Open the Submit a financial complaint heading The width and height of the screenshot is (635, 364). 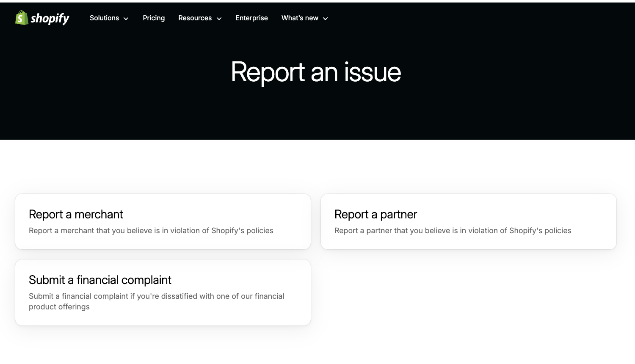100,280
